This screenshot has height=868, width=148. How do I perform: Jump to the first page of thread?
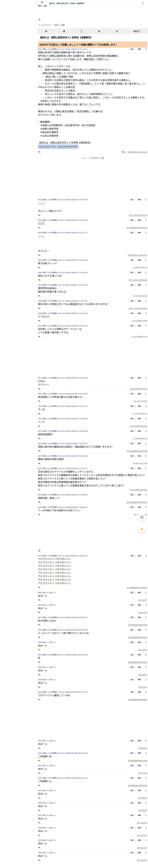click(46, 31)
